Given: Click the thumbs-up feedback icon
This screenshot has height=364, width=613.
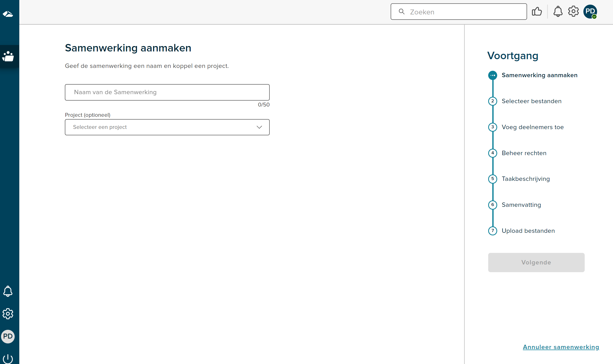Looking at the screenshot, I should pos(537,12).
